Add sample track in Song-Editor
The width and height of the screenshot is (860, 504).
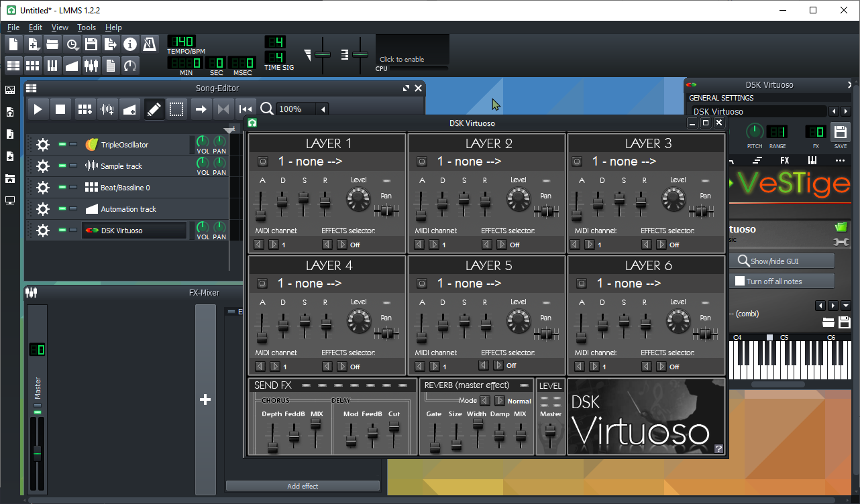(107, 109)
